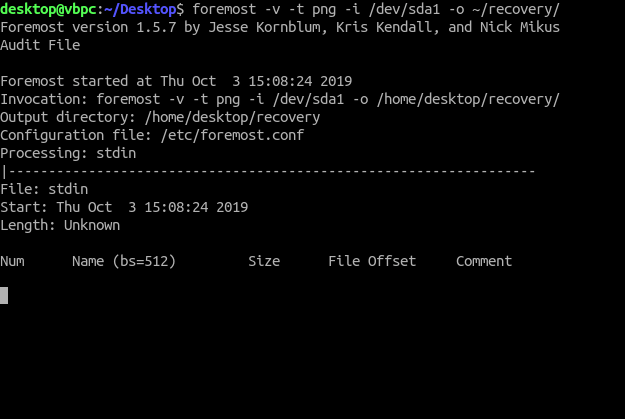The width and height of the screenshot is (625, 419).
Task: Click the Processing: stdin line
Action: pyautogui.click(x=68, y=153)
